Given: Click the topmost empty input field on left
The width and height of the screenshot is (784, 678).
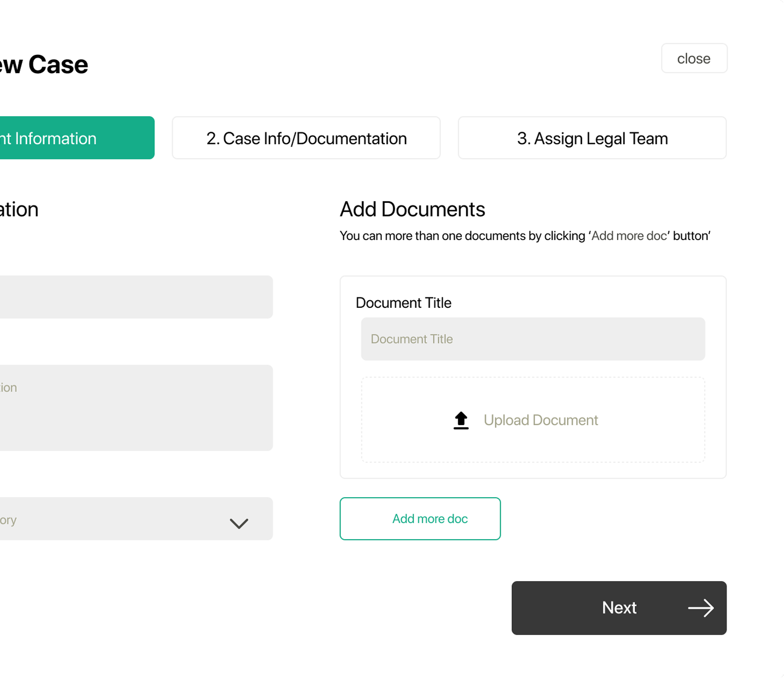Looking at the screenshot, I should pos(134,297).
